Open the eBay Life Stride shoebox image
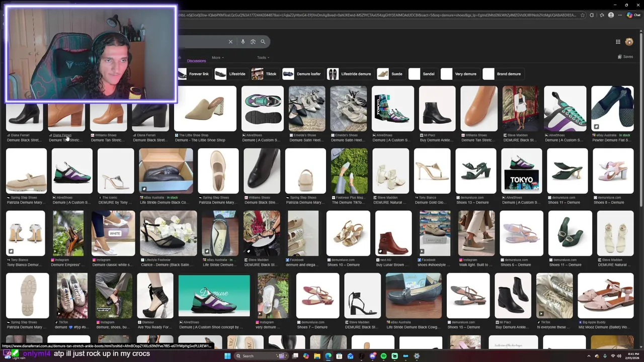The width and height of the screenshot is (644, 362). click(x=166, y=171)
